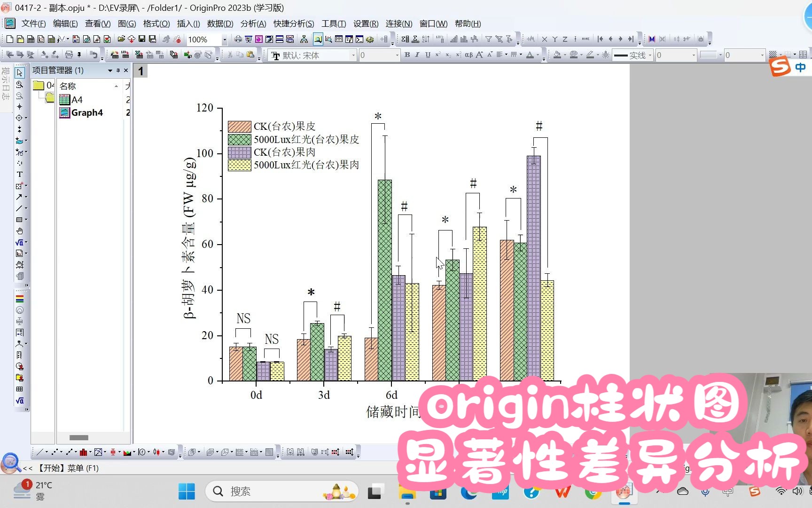Select the Arrow drawing tool
Viewport: 812px width, 508px height.
[19, 197]
